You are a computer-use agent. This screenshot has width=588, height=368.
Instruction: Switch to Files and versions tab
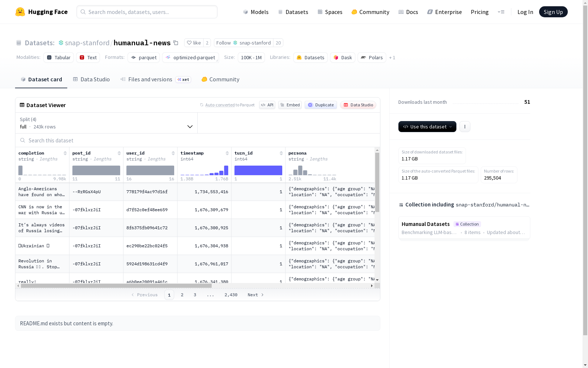[155, 79]
